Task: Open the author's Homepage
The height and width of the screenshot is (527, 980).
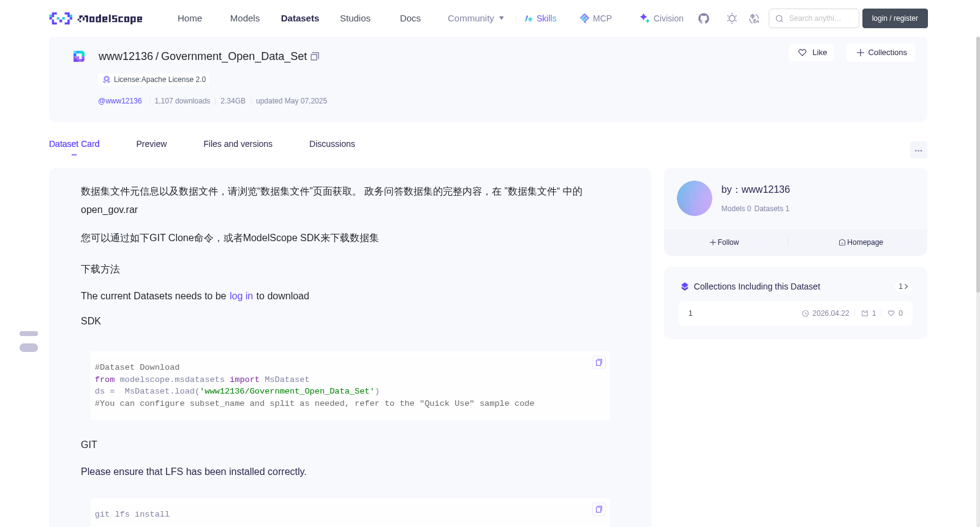Action: point(861,242)
